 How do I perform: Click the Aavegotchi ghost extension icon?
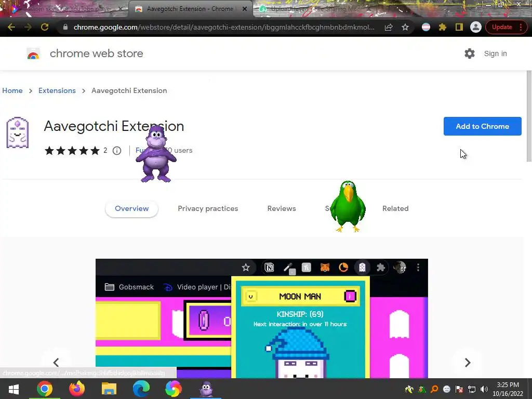tap(18, 132)
